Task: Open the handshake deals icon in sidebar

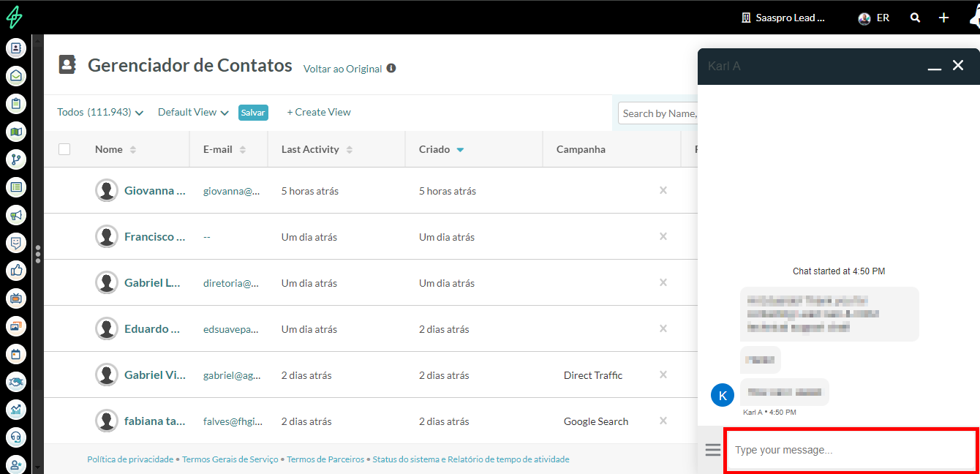Action: tap(16, 382)
